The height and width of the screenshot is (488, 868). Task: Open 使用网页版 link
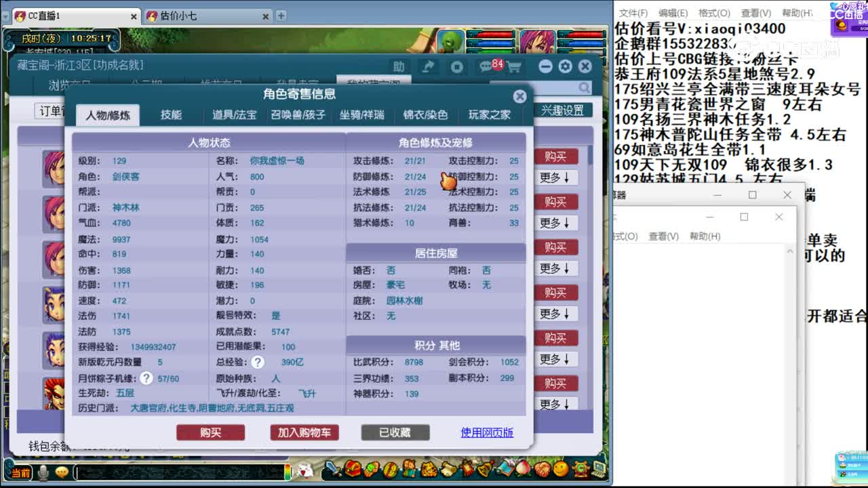(x=487, y=432)
